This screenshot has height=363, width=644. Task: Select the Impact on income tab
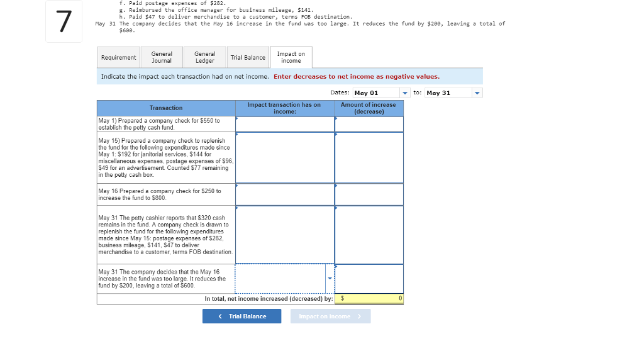[291, 57]
